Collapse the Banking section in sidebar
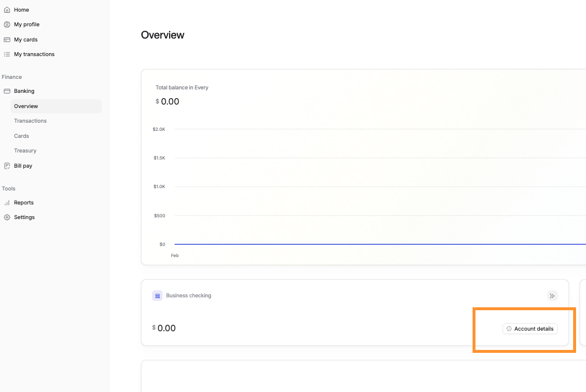This screenshot has width=586, height=392. pyautogui.click(x=24, y=91)
